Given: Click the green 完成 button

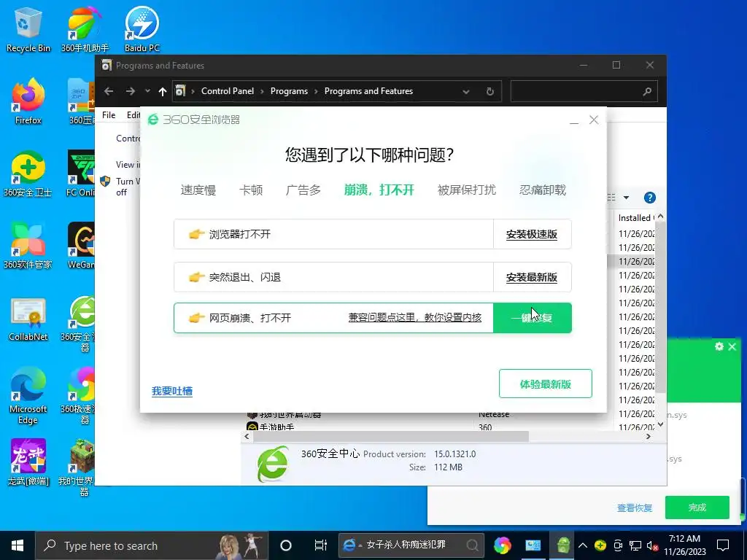Looking at the screenshot, I should [x=697, y=507].
